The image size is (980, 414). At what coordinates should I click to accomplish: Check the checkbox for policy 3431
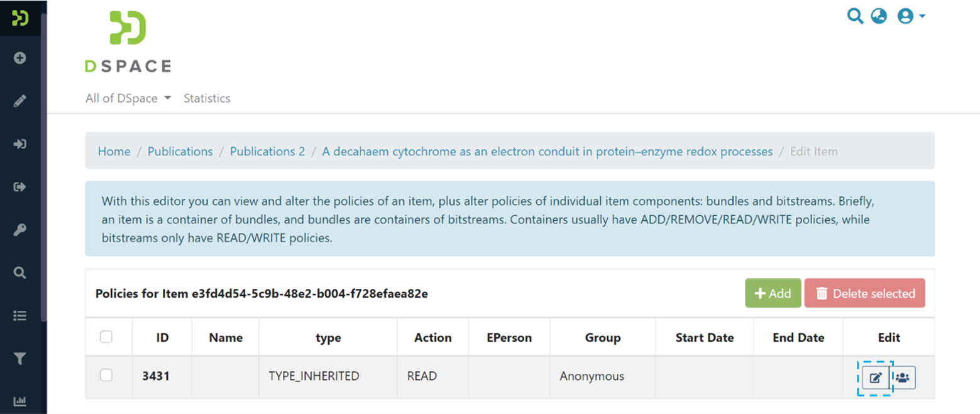[x=106, y=376]
